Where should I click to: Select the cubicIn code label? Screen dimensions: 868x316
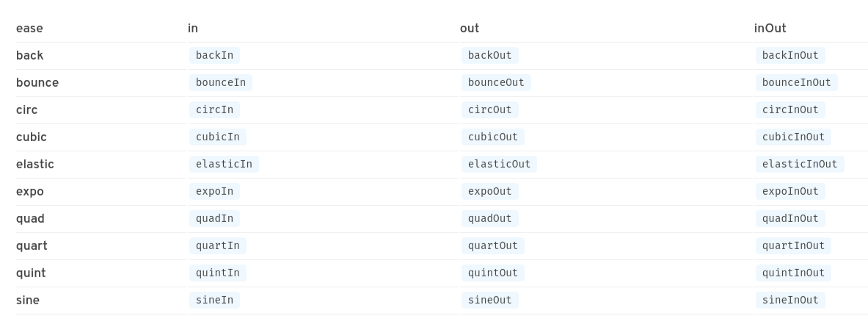[218, 137]
